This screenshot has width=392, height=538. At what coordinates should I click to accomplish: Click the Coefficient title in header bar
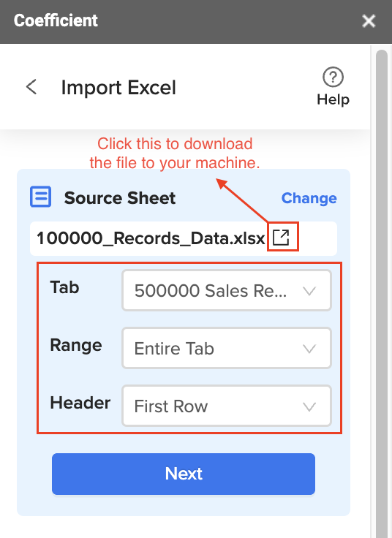tap(56, 20)
